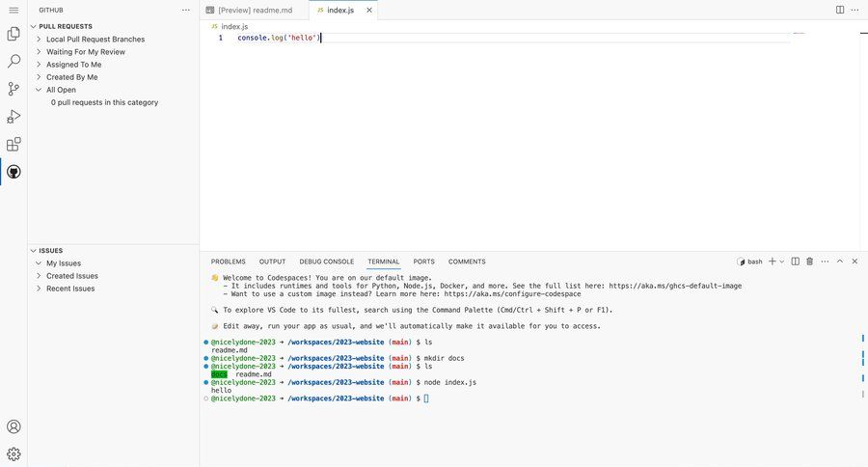Image resolution: width=868 pixels, height=467 pixels.
Task: Switch to the Preview readme.md tab
Action: click(x=255, y=10)
